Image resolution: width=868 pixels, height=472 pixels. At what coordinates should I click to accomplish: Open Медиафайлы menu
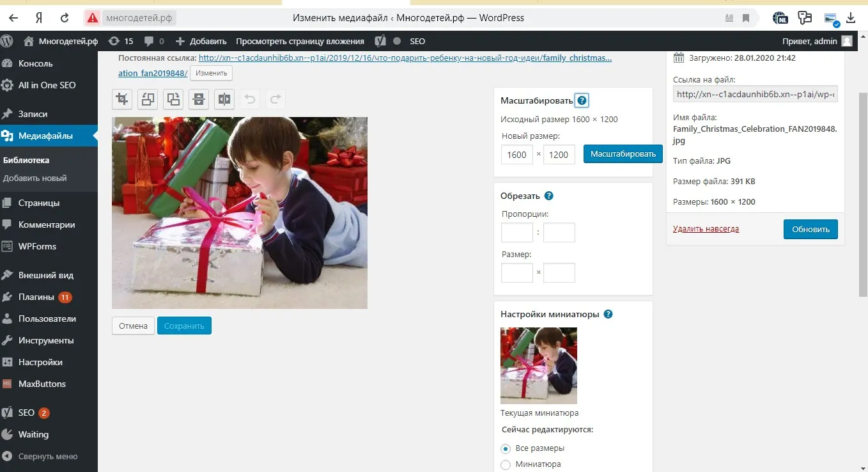click(49, 136)
